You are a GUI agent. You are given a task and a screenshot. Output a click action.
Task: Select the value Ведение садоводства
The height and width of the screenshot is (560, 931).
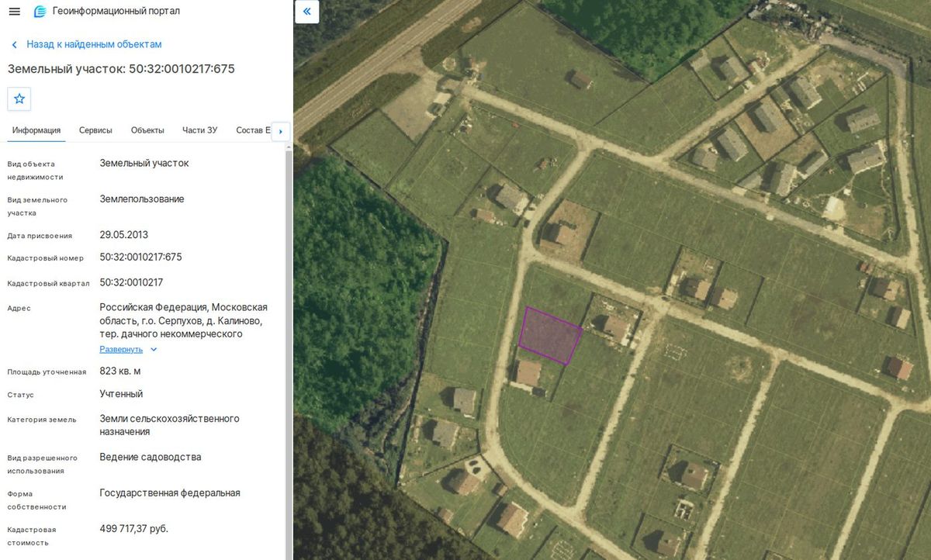coord(151,457)
